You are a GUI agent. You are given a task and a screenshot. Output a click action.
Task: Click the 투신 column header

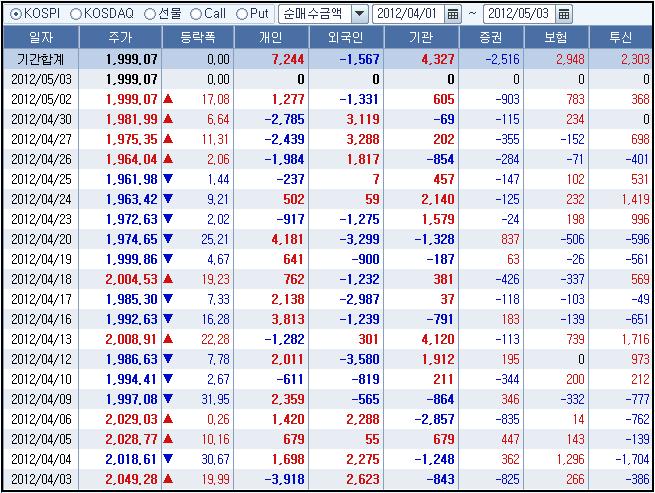tap(621, 38)
